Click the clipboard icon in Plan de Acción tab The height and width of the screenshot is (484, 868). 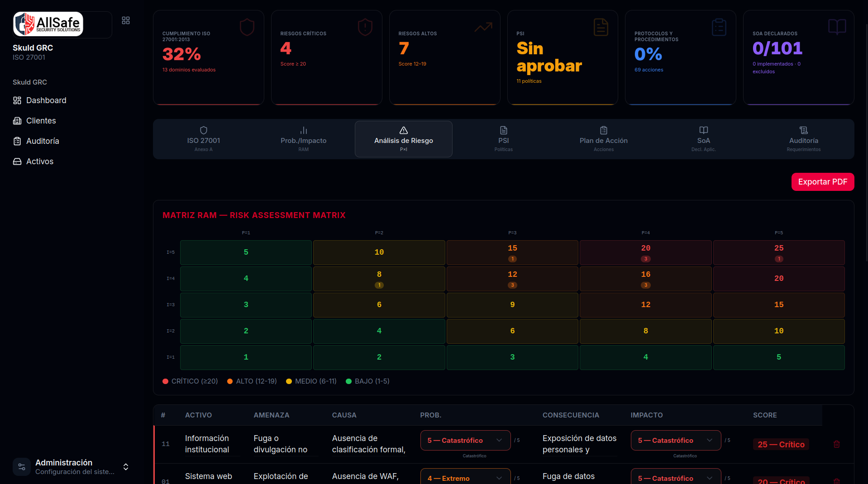(x=604, y=130)
